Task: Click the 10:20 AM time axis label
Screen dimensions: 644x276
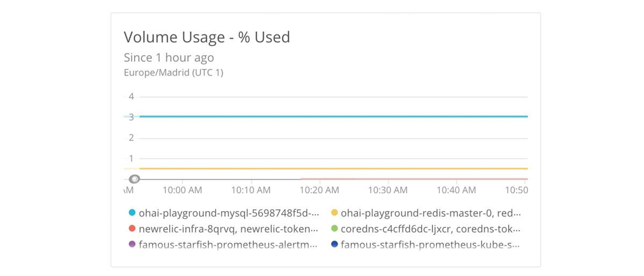Action: (319, 190)
